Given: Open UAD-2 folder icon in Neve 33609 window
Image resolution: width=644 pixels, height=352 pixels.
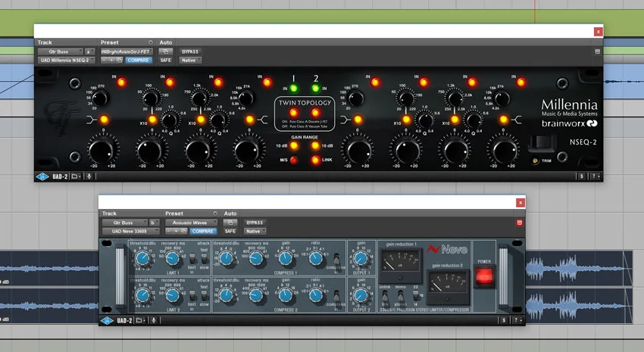Looking at the screenshot, I should click(x=140, y=320).
